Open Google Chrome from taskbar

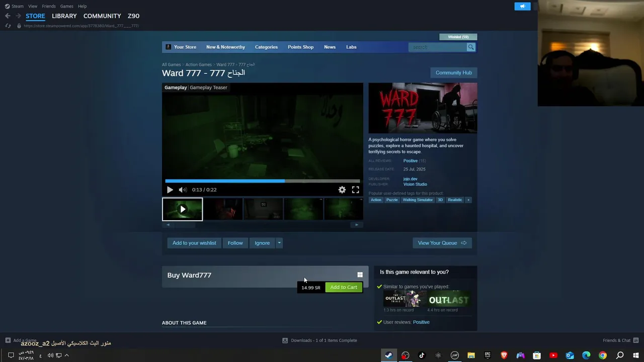click(603, 355)
